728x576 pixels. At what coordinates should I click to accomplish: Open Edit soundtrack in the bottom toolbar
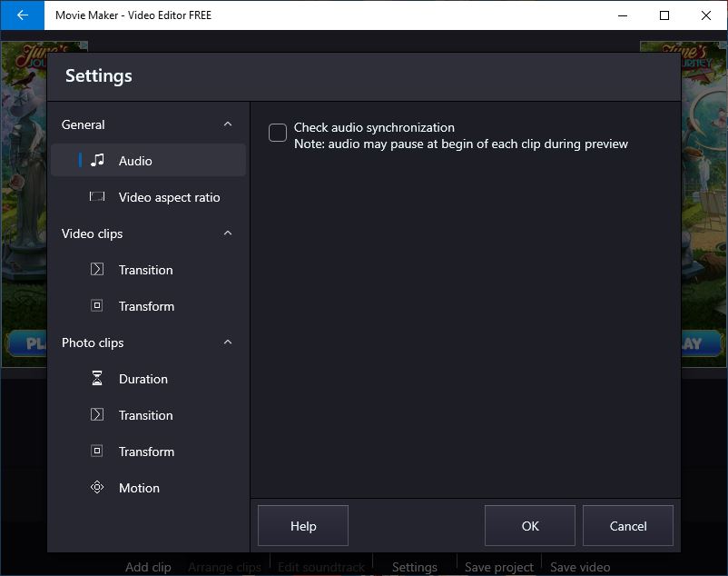coord(321,567)
